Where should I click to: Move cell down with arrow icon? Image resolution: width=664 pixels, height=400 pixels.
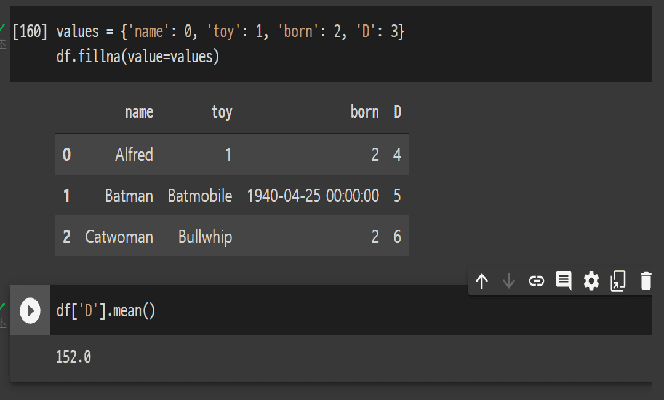(x=508, y=282)
